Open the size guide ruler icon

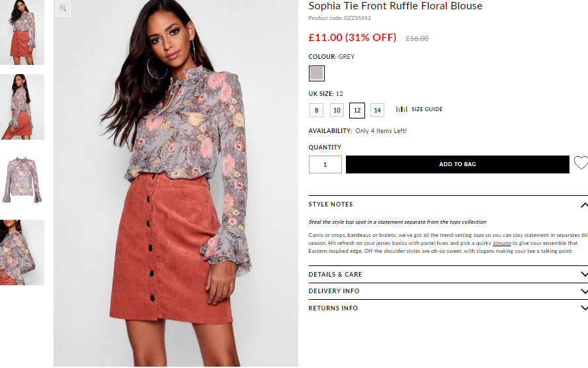[401, 109]
